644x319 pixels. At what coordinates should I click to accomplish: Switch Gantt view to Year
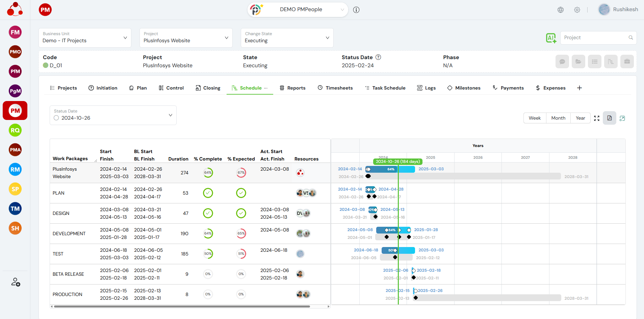tap(580, 118)
